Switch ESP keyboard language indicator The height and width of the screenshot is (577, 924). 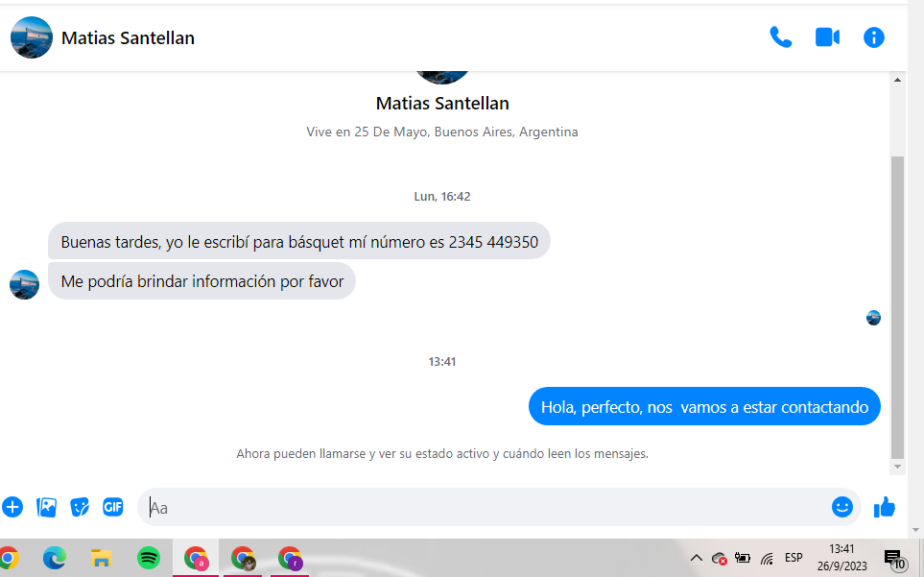794,558
